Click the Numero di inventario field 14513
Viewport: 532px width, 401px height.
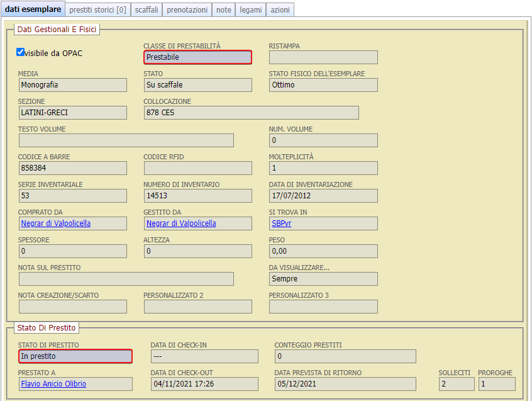197,196
